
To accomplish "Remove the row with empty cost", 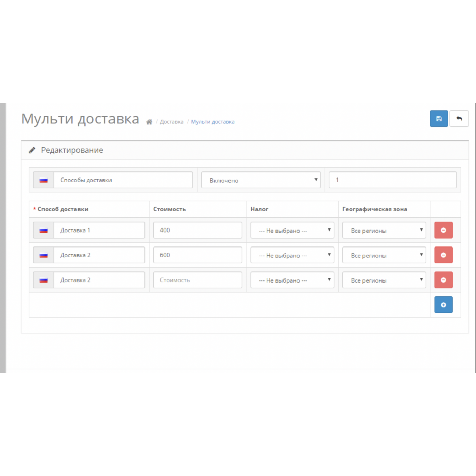I will (x=443, y=280).
